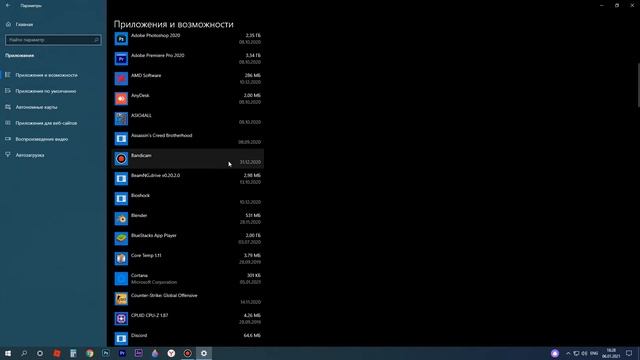The image size is (640, 360).
Task: Open Chrome from the taskbar
Action: point(89,353)
